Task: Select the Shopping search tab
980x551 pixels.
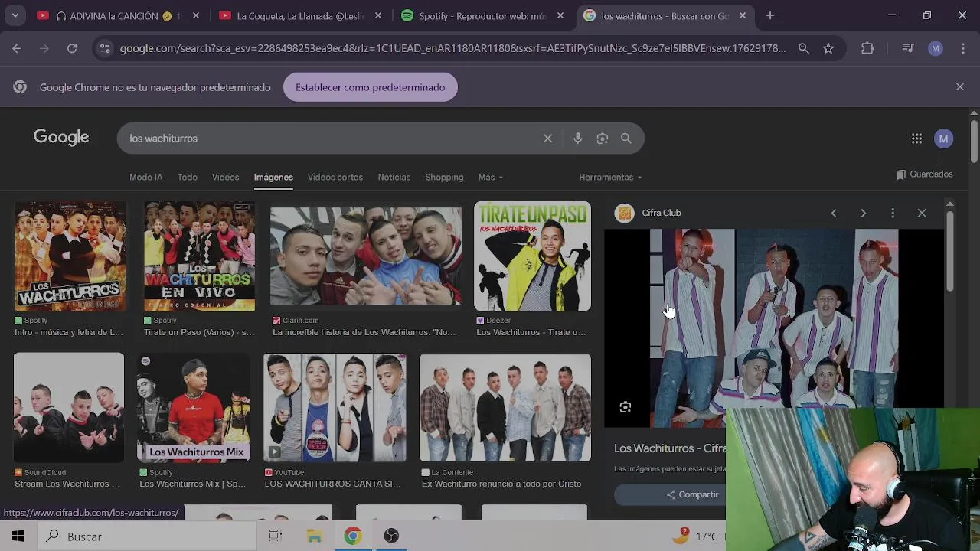Action: pyautogui.click(x=444, y=177)
